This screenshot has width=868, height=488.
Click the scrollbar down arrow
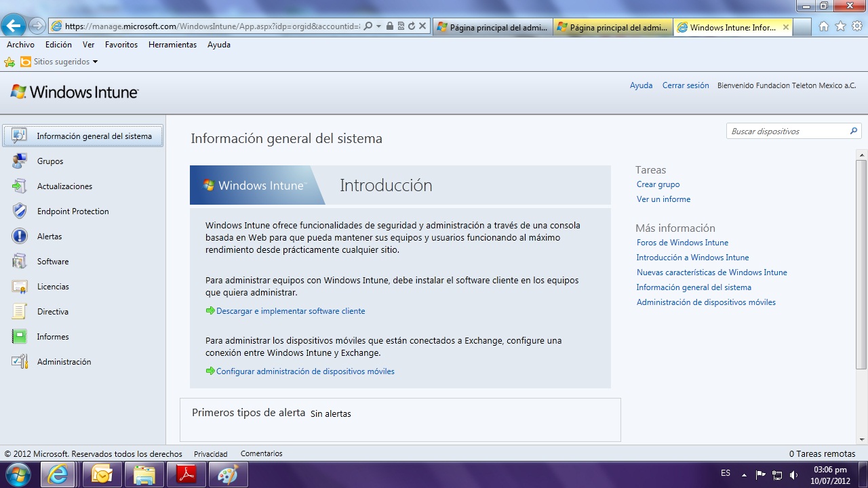coord(861,439)
